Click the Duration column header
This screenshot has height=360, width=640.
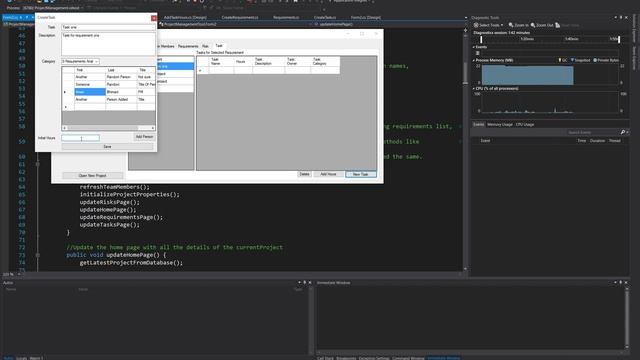(597, 141)
